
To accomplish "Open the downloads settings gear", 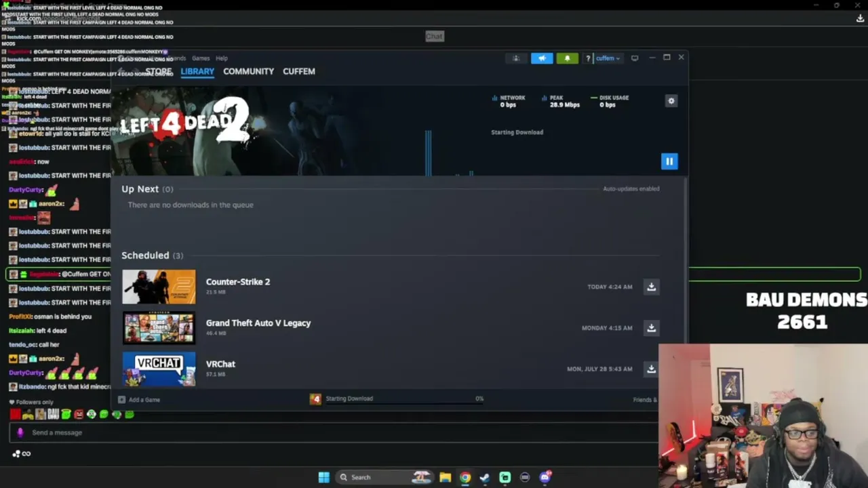I will click(x=671, y=101).
